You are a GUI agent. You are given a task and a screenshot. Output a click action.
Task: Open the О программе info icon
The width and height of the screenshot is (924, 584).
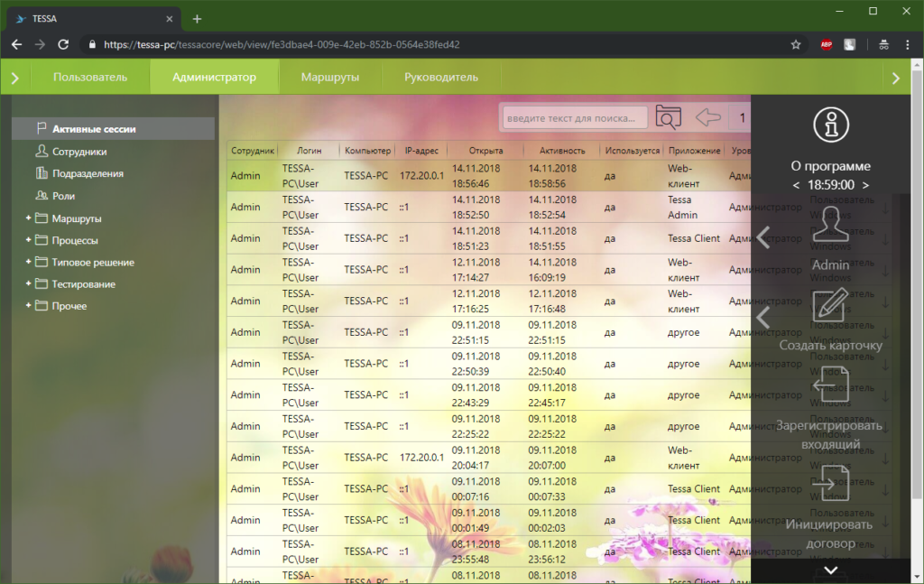831,125
